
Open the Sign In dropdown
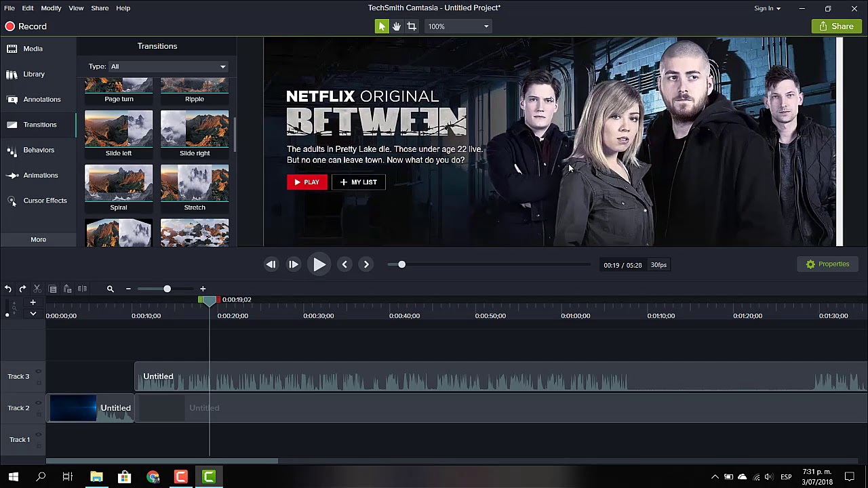pyautogui.click(x=767, y=8)
